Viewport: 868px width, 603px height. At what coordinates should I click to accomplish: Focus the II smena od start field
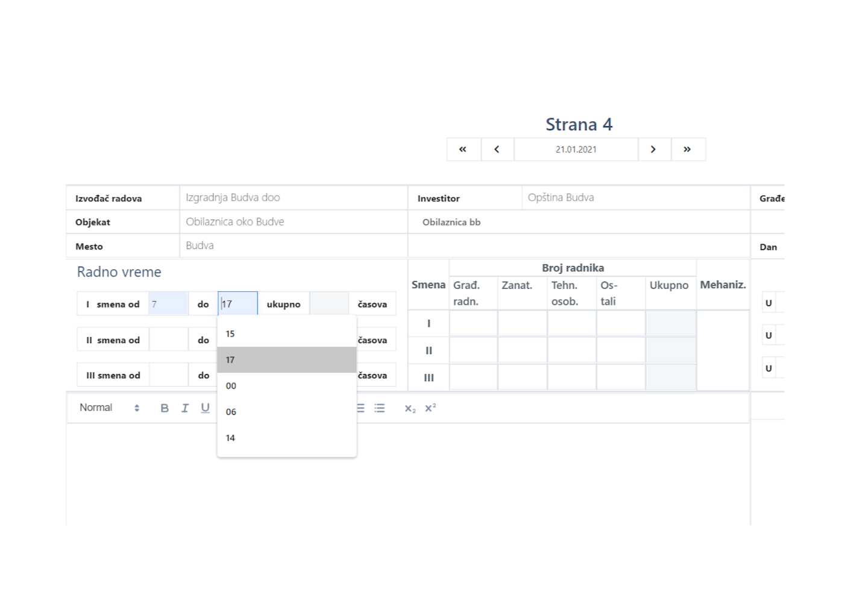(168, 340)
